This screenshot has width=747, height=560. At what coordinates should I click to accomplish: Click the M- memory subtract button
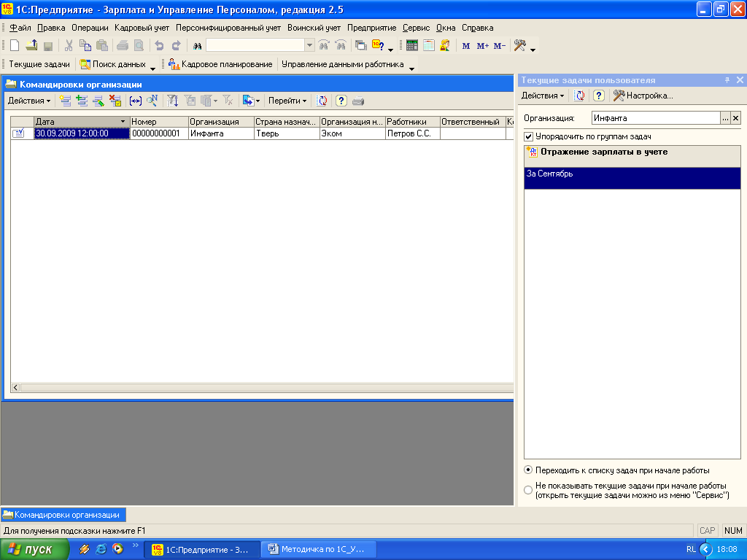(499, 46)
